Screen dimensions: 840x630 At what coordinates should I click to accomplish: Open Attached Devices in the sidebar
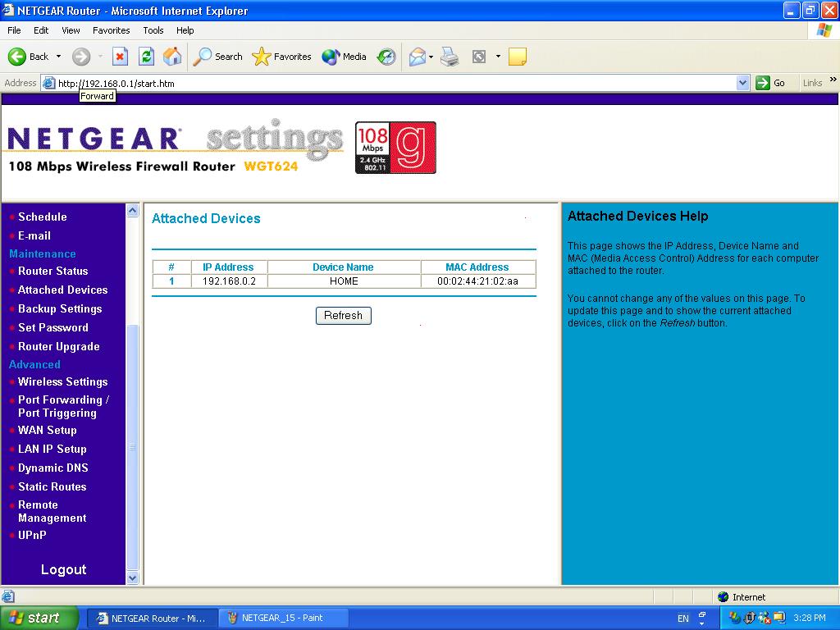tap(62, 290)
